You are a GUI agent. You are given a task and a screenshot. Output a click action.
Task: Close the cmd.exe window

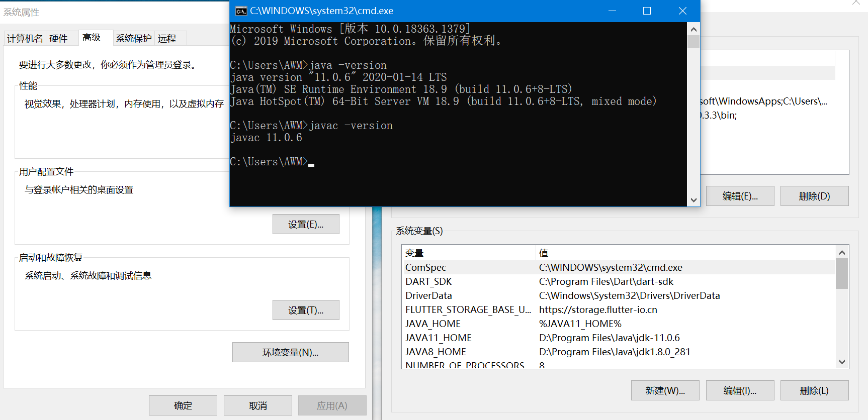point(682,11)
